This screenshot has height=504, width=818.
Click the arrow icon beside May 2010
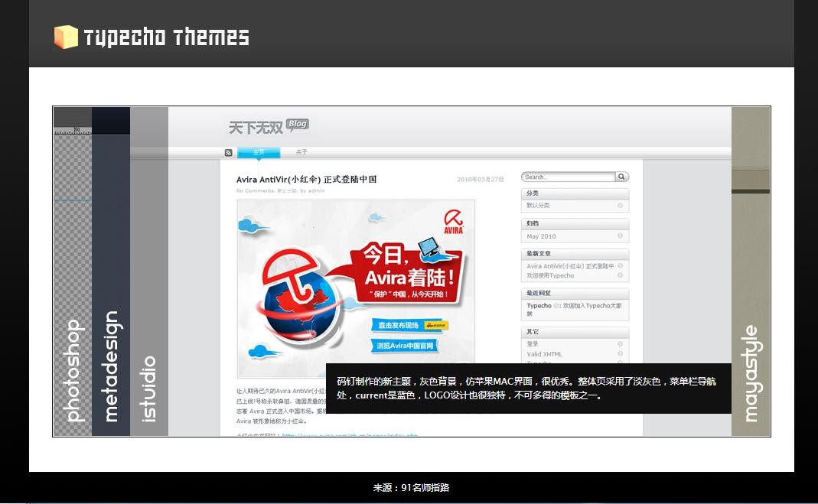(621, 236)
